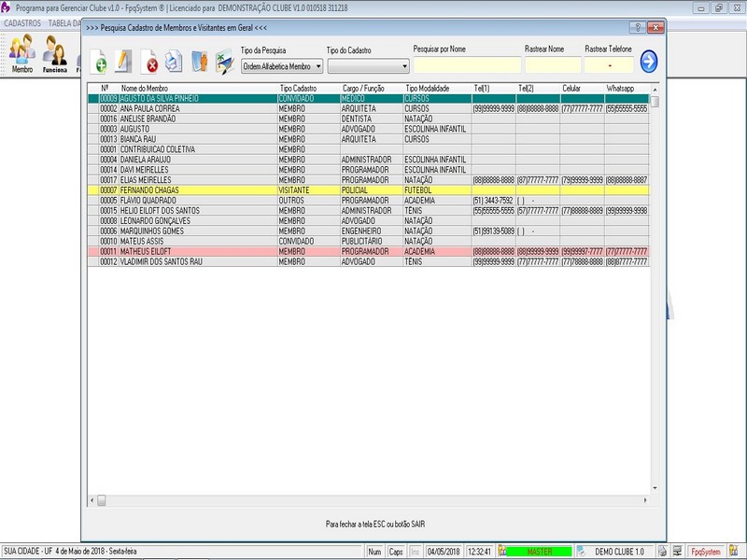
Task: Click DEMO CLUBE 1.0 status text
Action: [x=619, y=552]
